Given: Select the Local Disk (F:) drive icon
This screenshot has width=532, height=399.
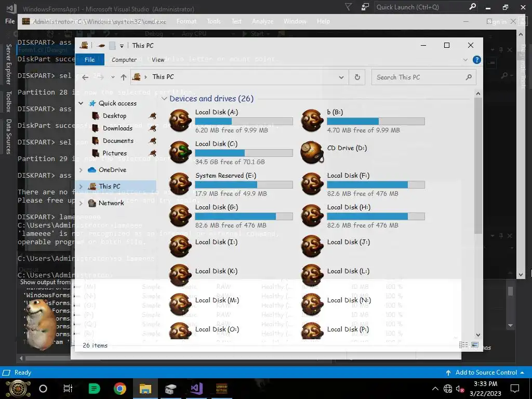Looking at the screenshot, I should click(x=312, y=183).
